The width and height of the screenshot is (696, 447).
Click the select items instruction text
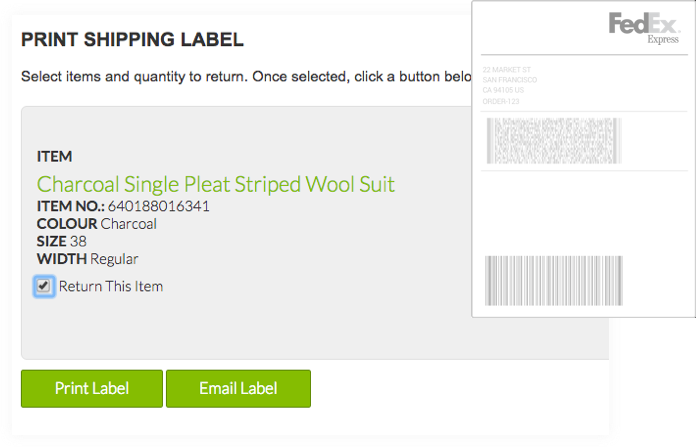246,77
